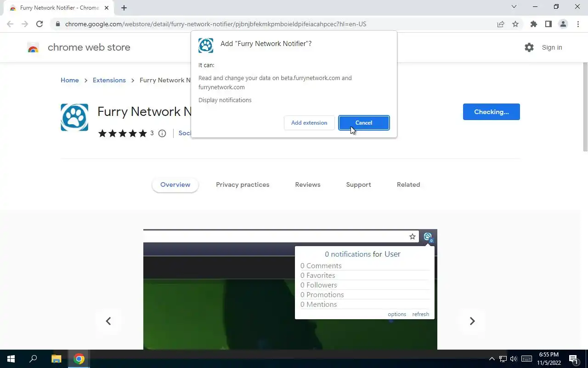Open the Reviews tab
Screen dimensions: 588x368
pos(308,184)
